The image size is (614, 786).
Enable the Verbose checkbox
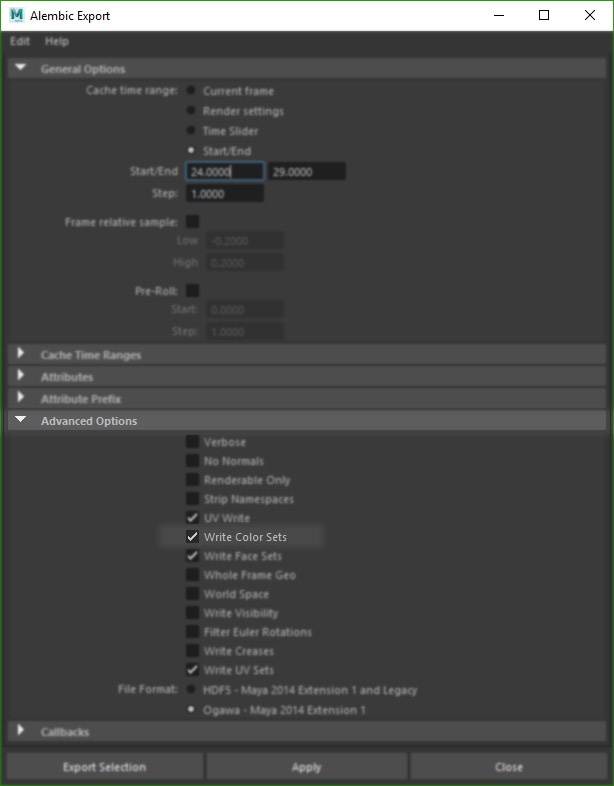point(192,442)
